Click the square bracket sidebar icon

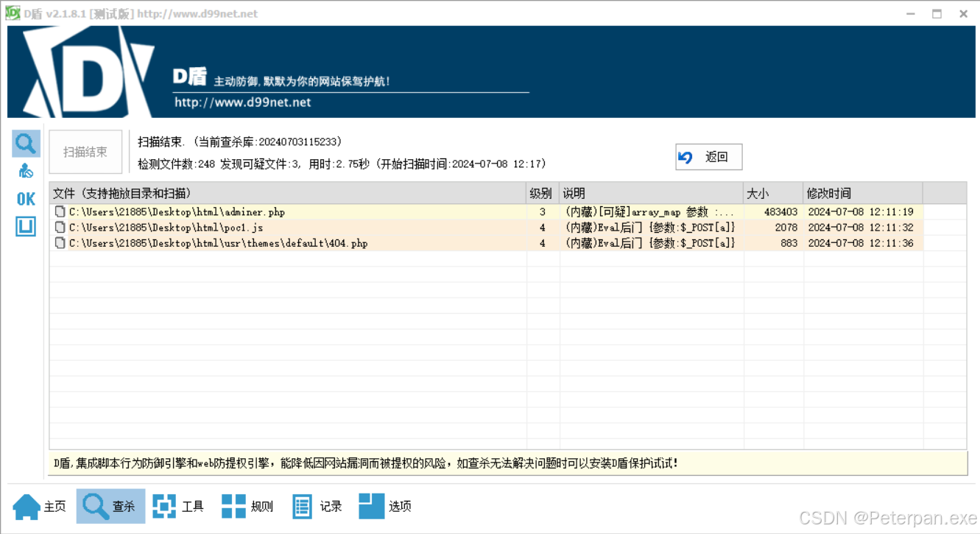[26, 226]
